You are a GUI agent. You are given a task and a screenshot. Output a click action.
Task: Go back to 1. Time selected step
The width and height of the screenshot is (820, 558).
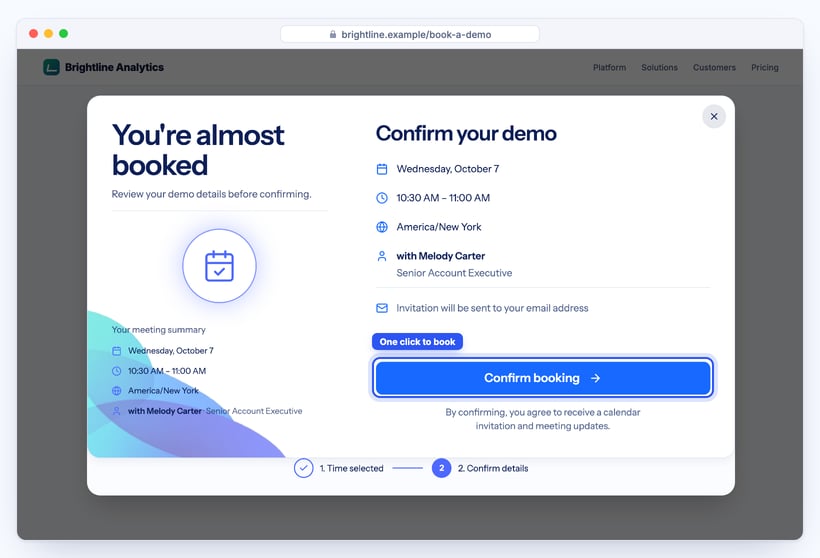coord(351,468)
